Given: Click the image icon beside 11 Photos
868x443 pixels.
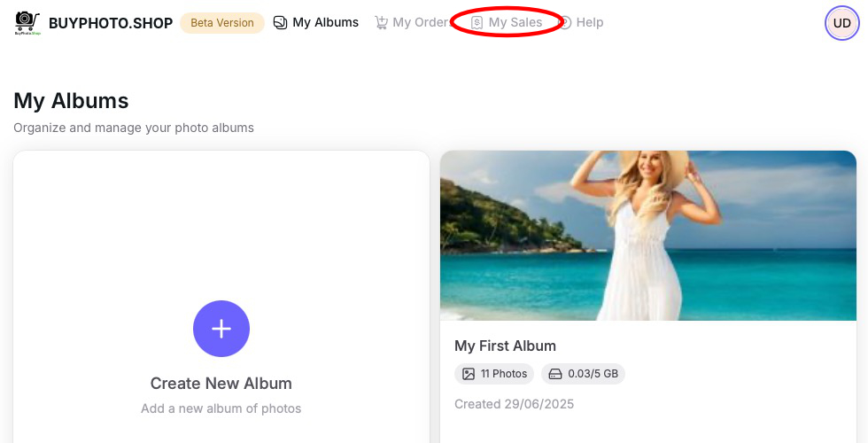Looking at the screenshot, I should click(x=469, y=374).
